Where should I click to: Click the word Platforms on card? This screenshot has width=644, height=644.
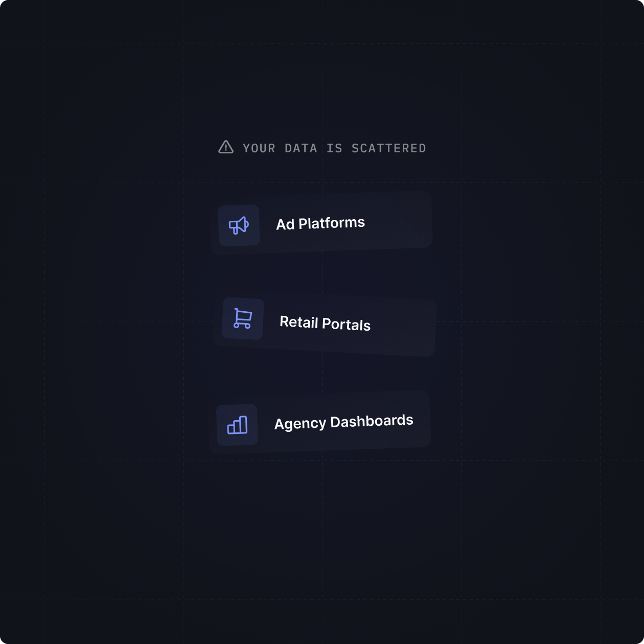(x=332, y=223)
